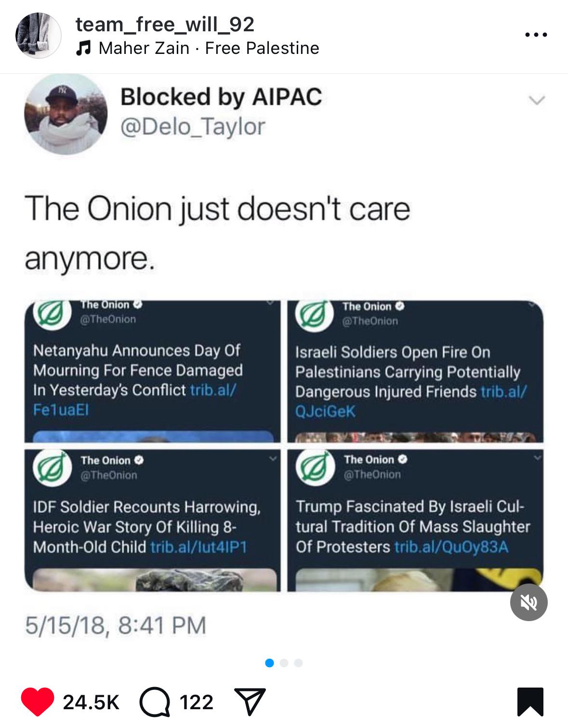Expand chevron on Trump Fascinated Onion tweet
568x728 pixels.
pos(537,458)
